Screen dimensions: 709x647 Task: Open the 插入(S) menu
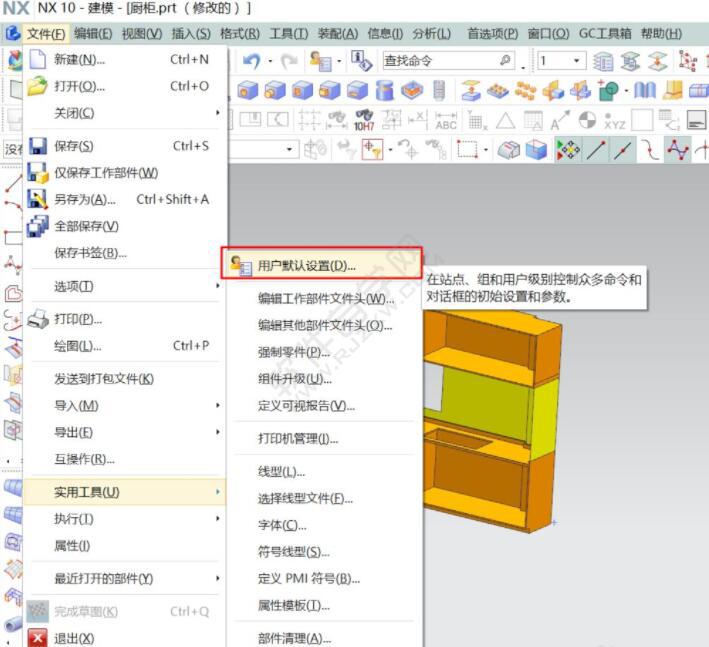click(x=191, y=34)
